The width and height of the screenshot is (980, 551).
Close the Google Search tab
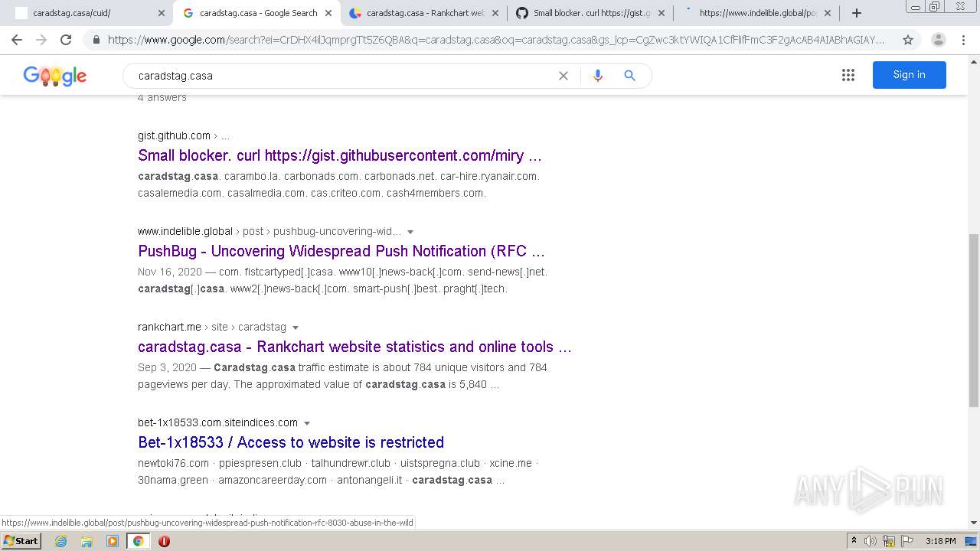(328, 13)
